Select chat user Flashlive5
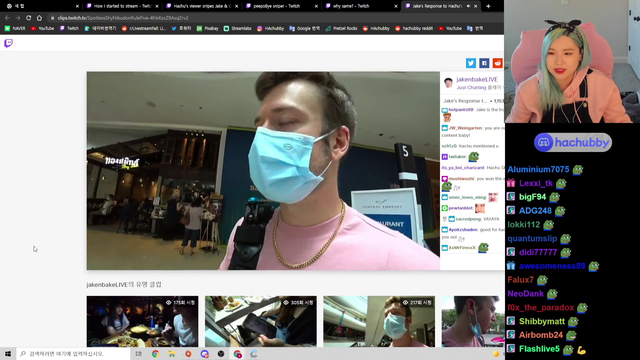This screenshot has width=640, height=360. point(539,349)
